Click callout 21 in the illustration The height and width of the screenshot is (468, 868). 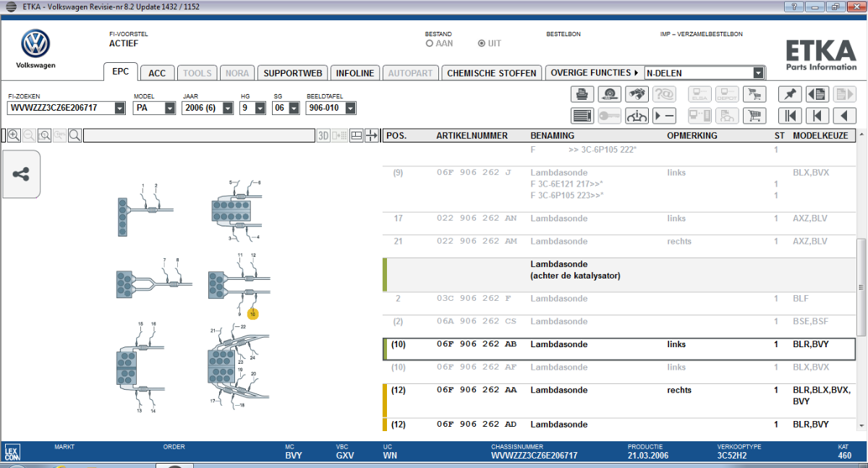click(x=214, y=331)
